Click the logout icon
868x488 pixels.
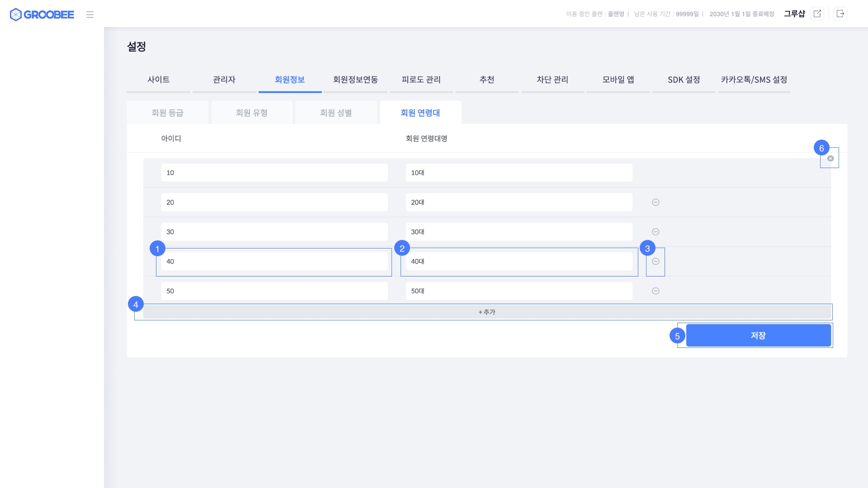[x=840, y=14]
